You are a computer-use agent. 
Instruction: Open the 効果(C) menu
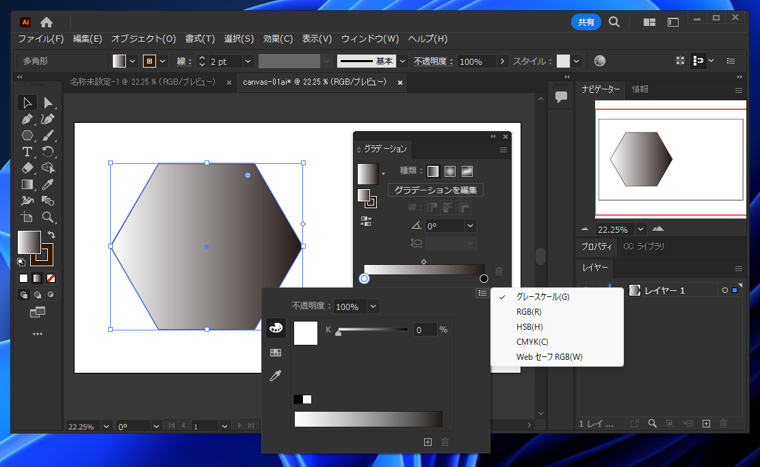[278, 39]
